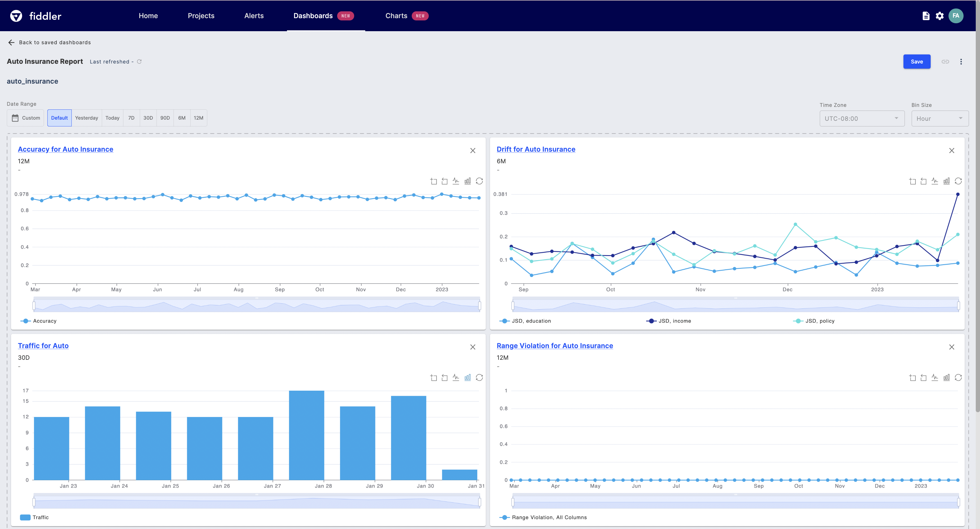Click left handle of Accuracy range slider
This screenshot has height=529, width=980.
34,305
